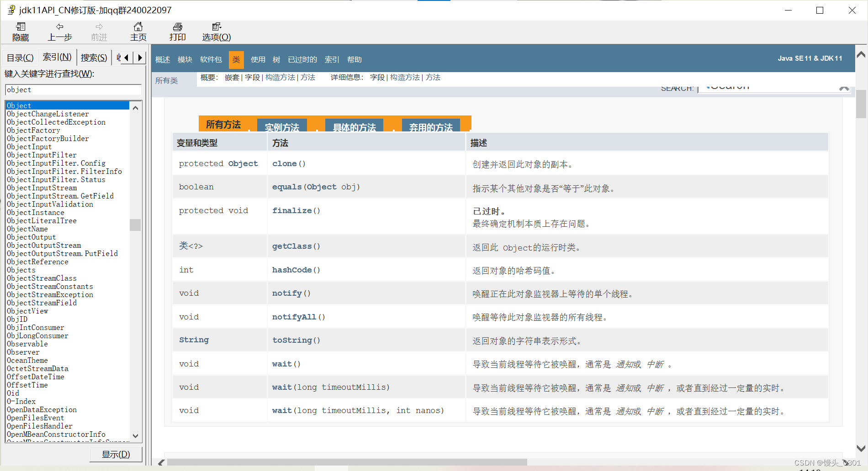The height and width of the screenshot is (471, 868).
Task: Jump to 构造方法 in the 概要 row
Action: point(280,78)
